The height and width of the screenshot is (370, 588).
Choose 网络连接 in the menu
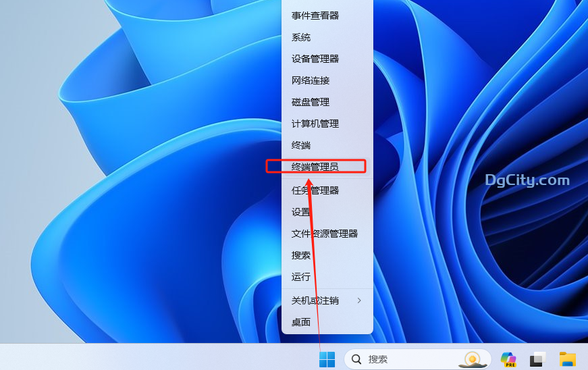click(x=327, y=80)
